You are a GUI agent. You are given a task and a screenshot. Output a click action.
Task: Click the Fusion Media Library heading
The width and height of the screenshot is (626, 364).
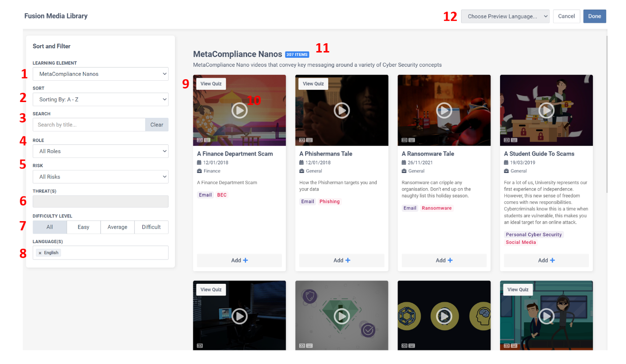(56, 16)
